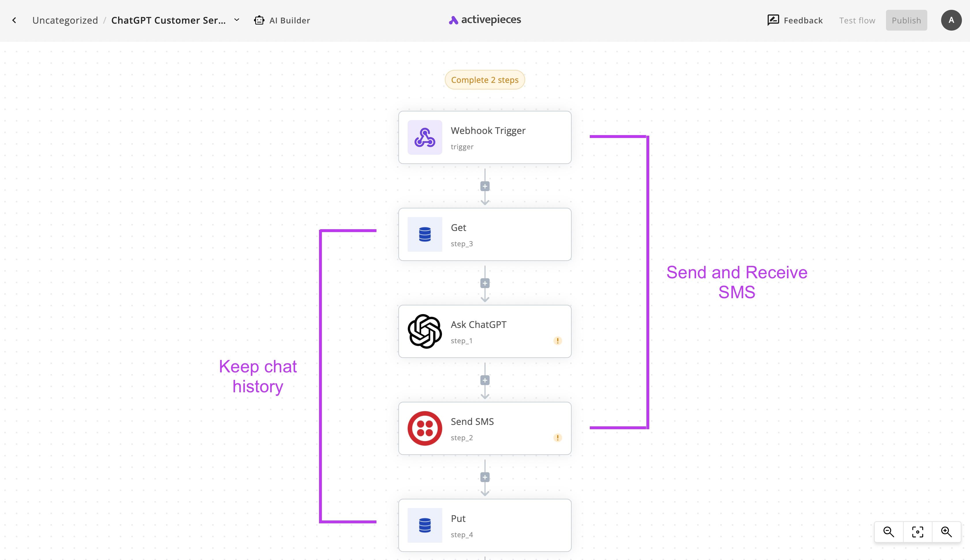
Task: Expand the flow name dropdown chevron
Action: pyautogui.click(x=236, y=20)
